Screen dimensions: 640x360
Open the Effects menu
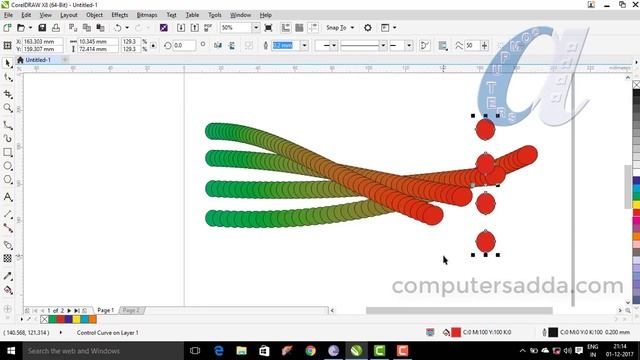[x=120, y=15]
